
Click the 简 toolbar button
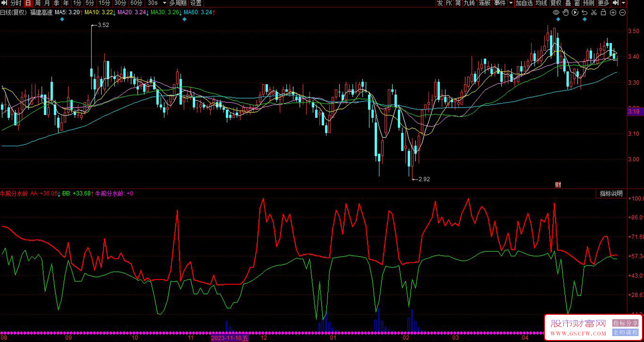click(458, 3)
